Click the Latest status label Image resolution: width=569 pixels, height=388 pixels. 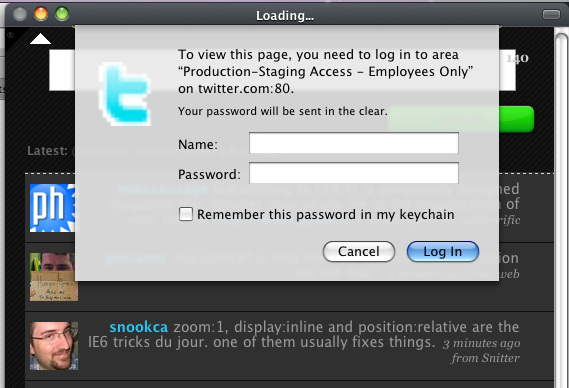[47, 151]
